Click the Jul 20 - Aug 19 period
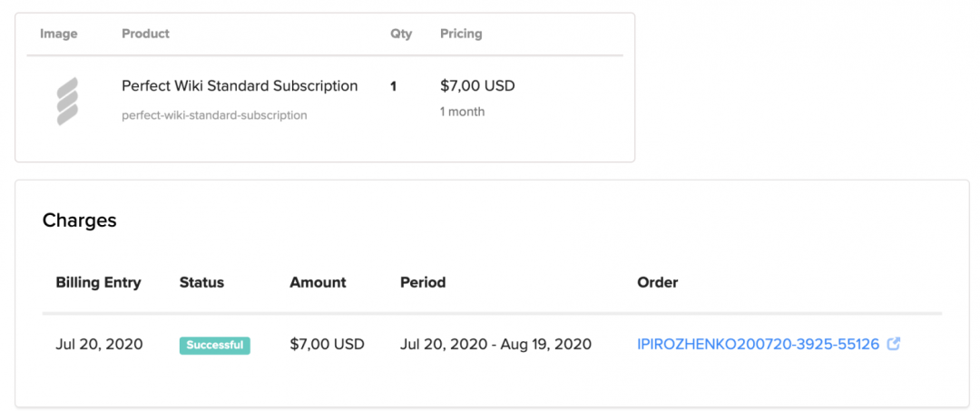 [495, 345]
